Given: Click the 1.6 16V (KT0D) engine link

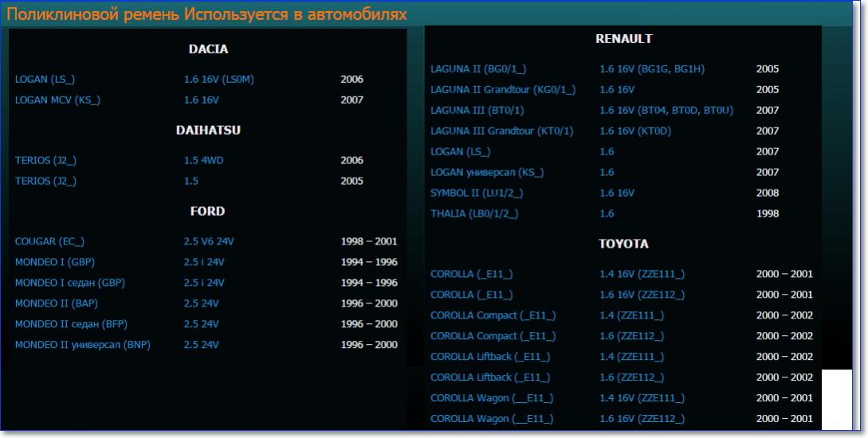Looking at the screenshot, I should pos(635,131).
